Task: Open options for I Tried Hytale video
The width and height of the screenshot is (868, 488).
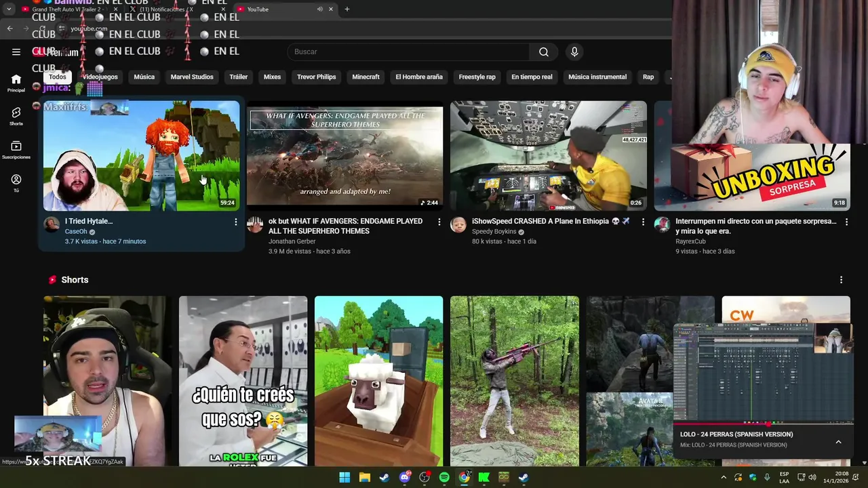Action: [236, 222]
